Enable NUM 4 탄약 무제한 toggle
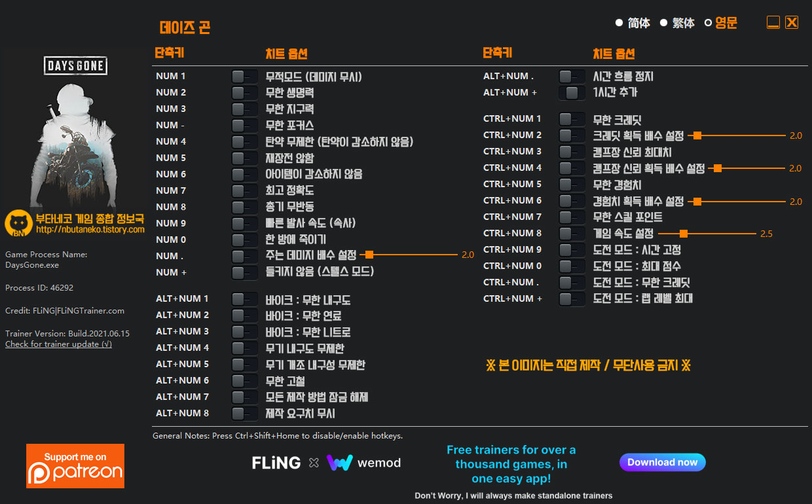 (244, 142)
